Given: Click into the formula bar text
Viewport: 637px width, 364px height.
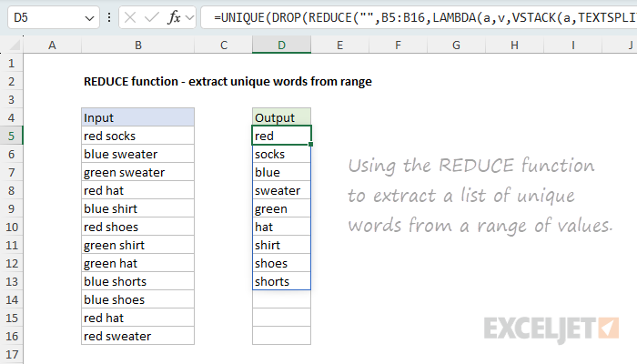Looking at the screenshot, I should click(420, 17).
